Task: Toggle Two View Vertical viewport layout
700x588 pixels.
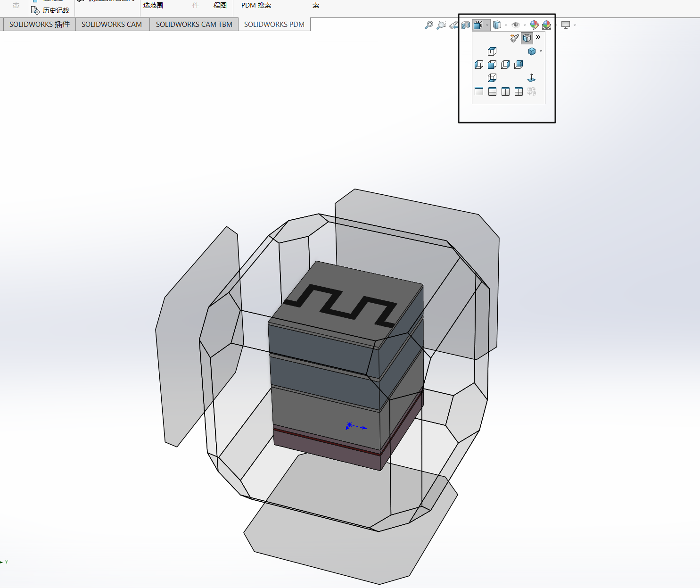Action: [505, 91]
